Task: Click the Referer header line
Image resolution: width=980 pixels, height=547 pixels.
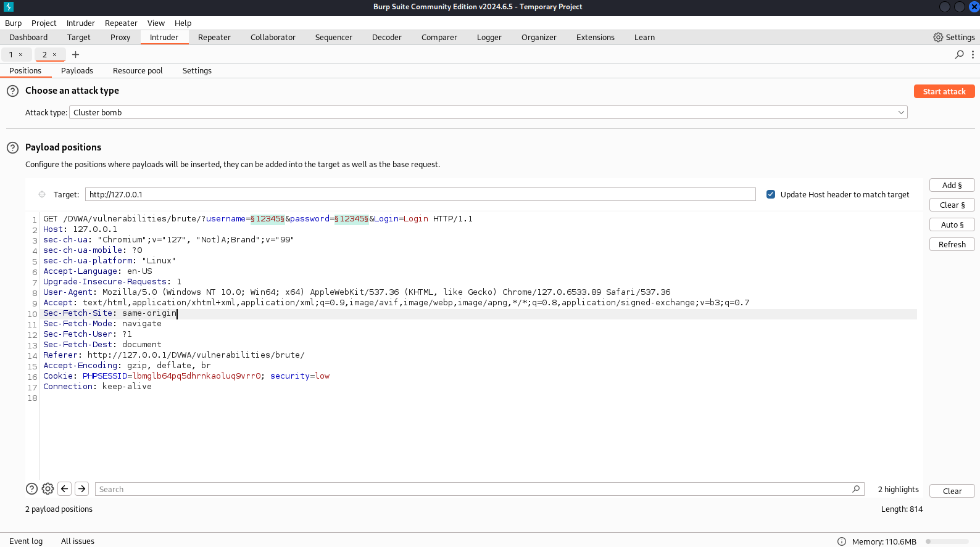Action: point(174,355)
